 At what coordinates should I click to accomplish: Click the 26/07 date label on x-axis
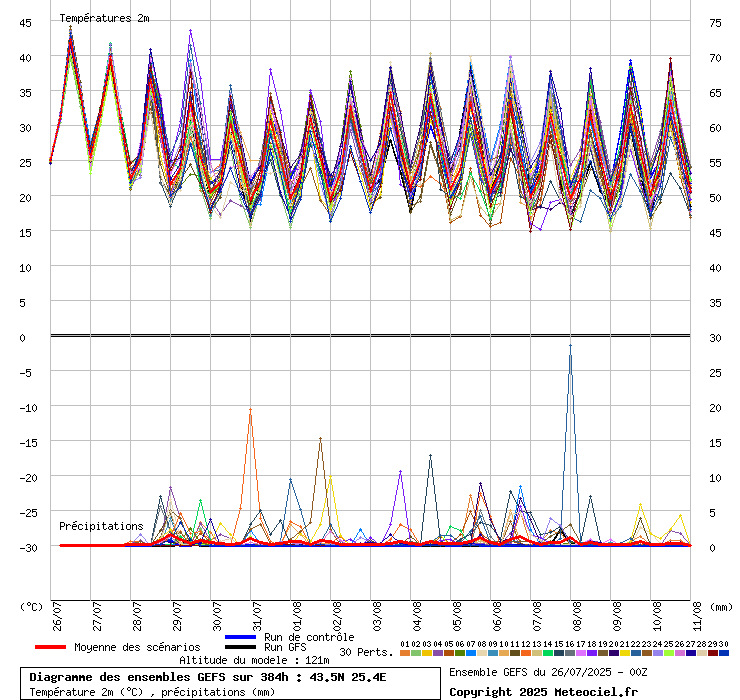57,616
